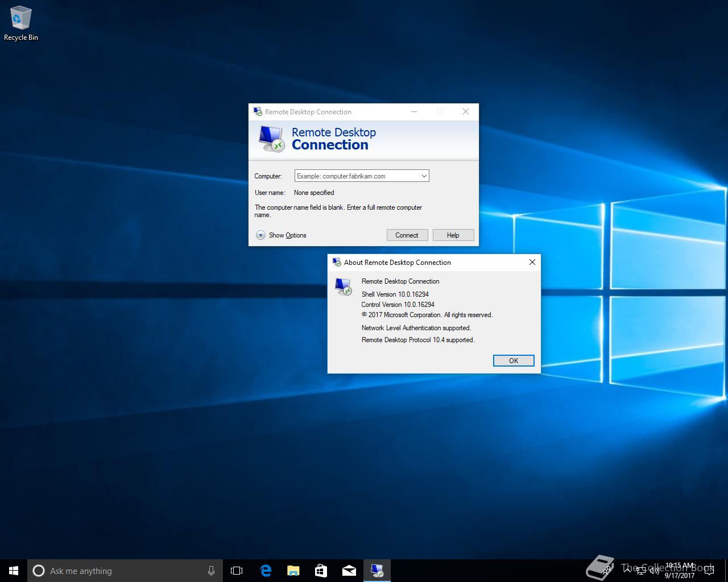Image resolution: width=728 pixels, height=582 pixels.
Task: Open the Computer name dropdown arrow
Action: coord(424,176)
